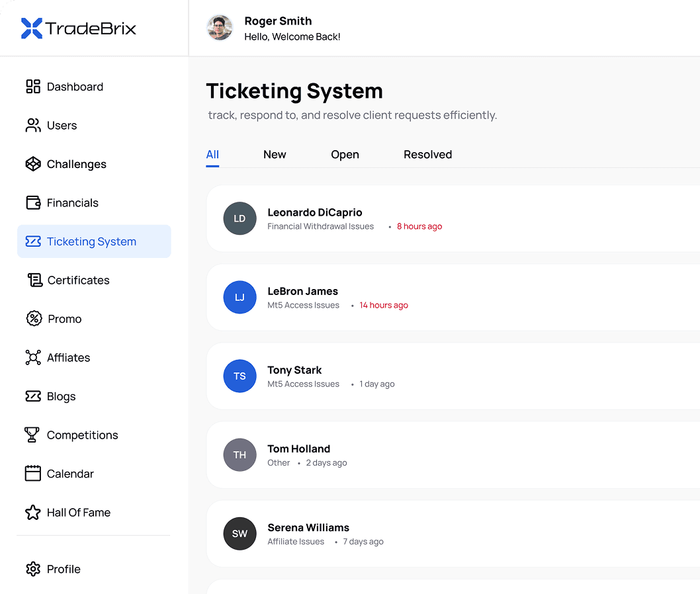This screenshot has width=700, height=594.
Task: Click Serena Williams' SW avatar
Action: (240, 534)
